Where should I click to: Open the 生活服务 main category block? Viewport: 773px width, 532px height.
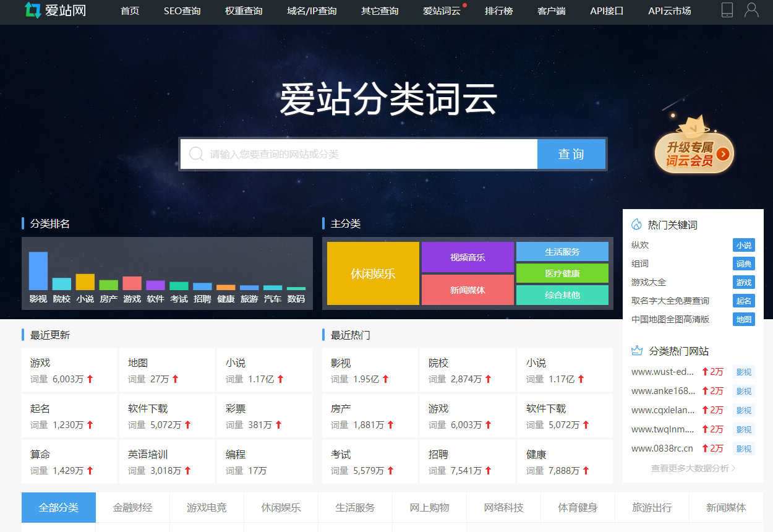(x=562, y=252)
